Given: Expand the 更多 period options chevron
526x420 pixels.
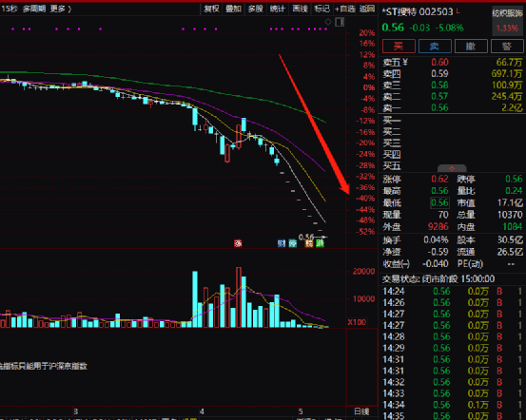Looking at the screenshot, I should (x=69, y=10).
